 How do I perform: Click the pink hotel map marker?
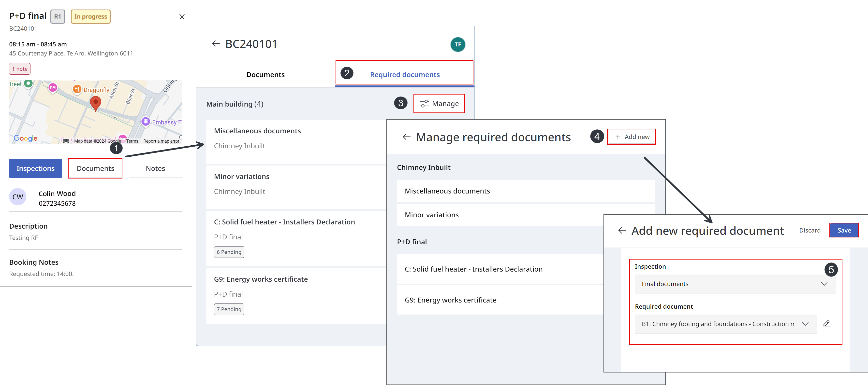53,88
